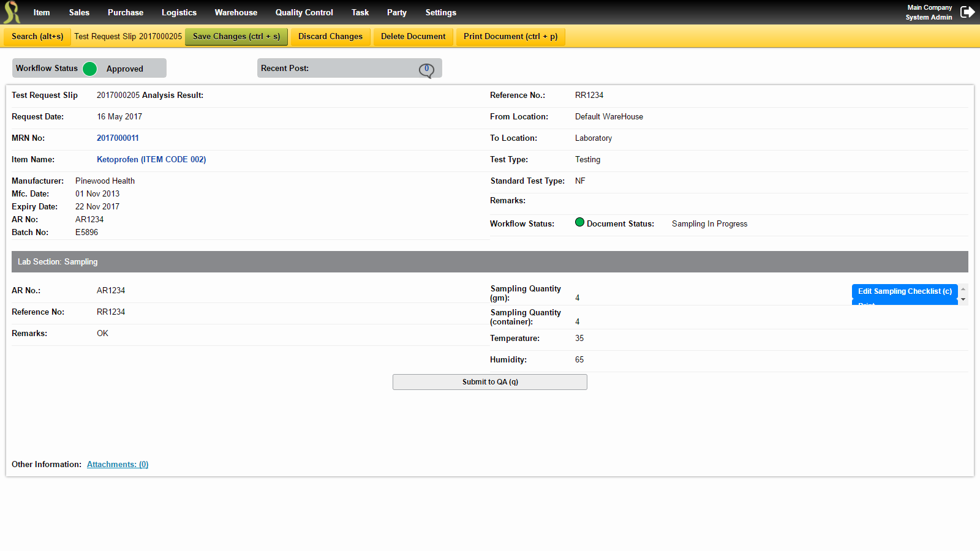Open the Ketoprofen (ITEM CODE 002) item link
This screenshot has height=551, width=980.
click(151, 159)
